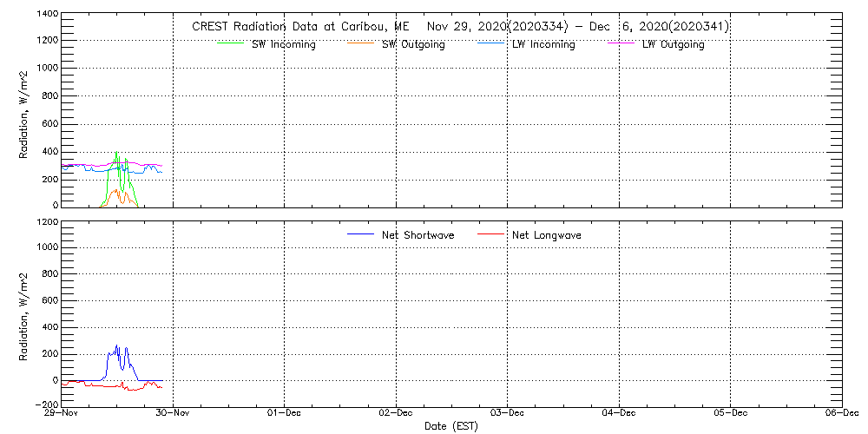This screenshot has height=434, width=868.
Task: Click the chart title mentioning Caribou, ME
Action: (x=460, y=27)
